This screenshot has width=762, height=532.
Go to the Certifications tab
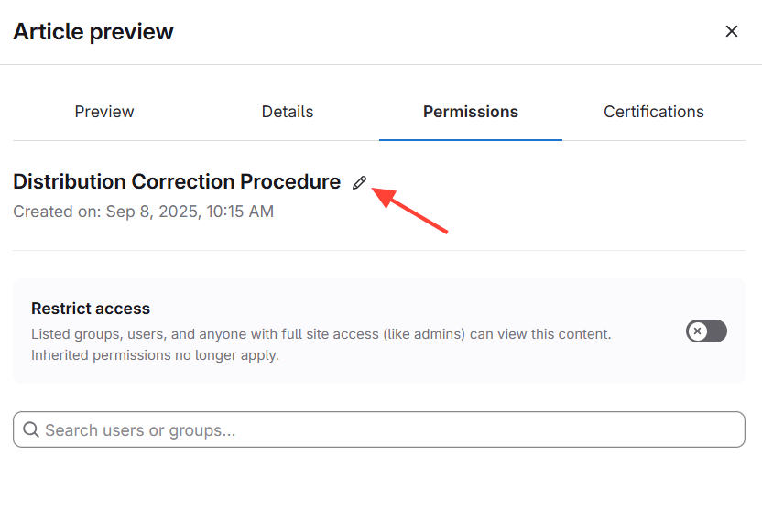(x=654, y=112)
